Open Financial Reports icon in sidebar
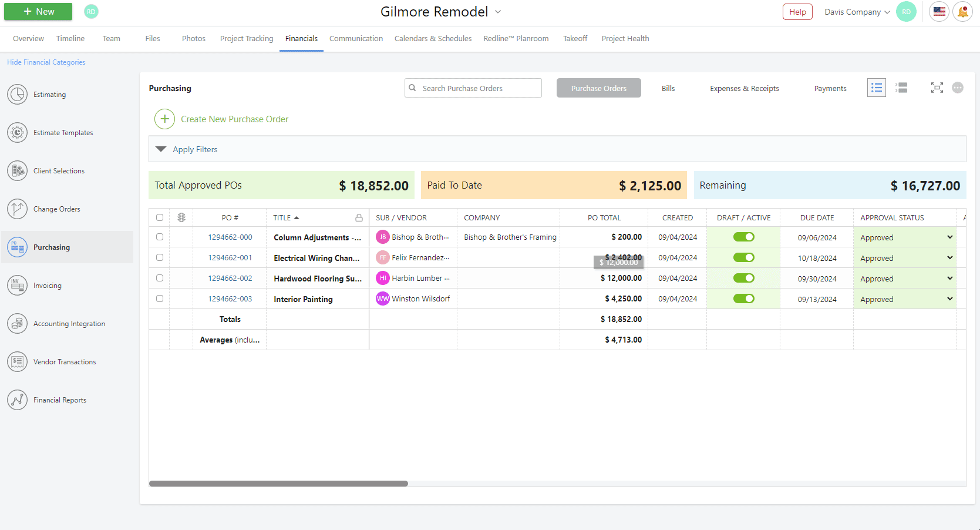The width and height of the screenshot is (980, 530). point(18,400)
